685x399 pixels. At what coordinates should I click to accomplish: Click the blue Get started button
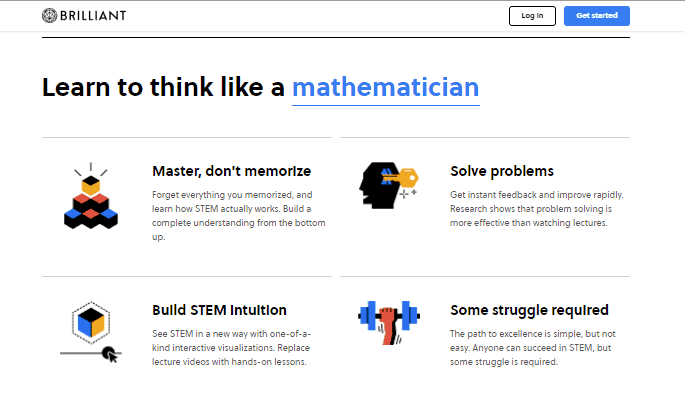(597, 16)
